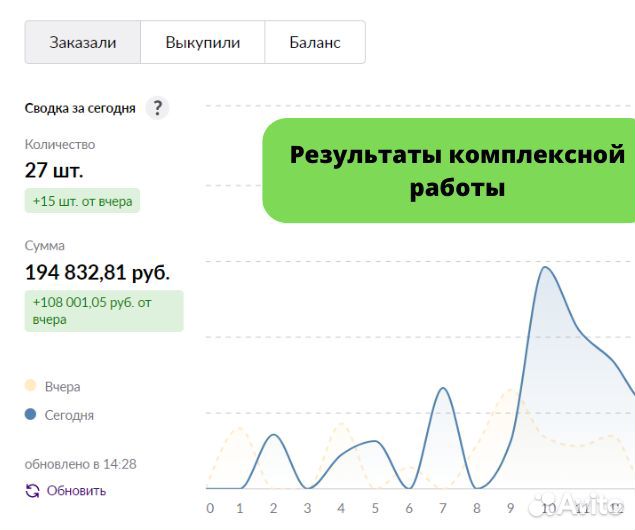The height and width of the screenshot is (530, 635).
Task: Select the Баланс tab
Action: 315,42
